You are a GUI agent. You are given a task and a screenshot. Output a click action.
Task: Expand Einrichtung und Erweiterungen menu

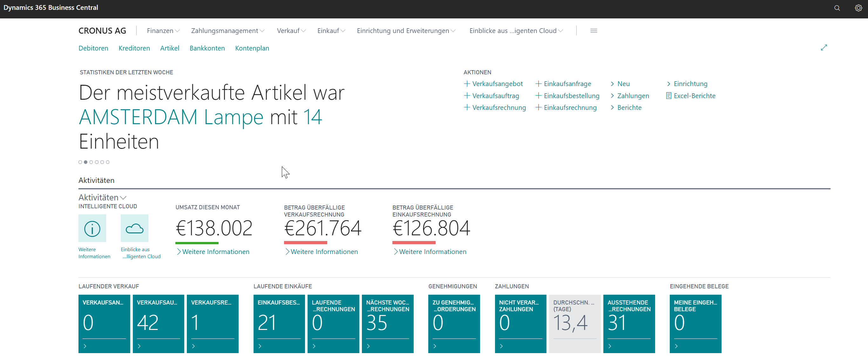tap(406, 31)
